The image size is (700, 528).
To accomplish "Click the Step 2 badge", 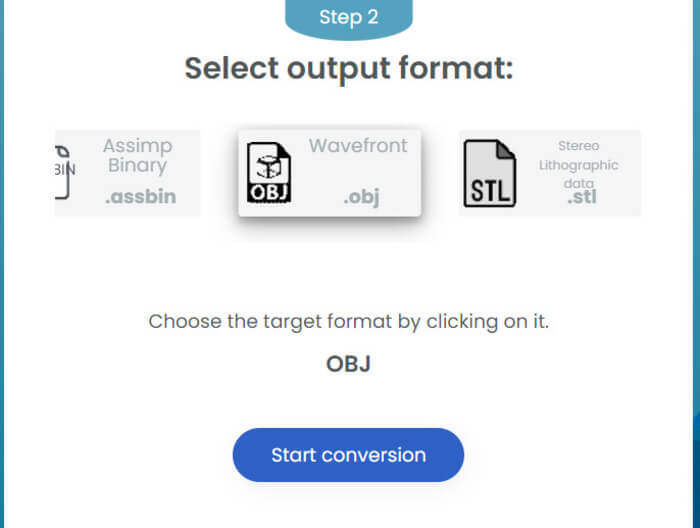I will point(349,18).
